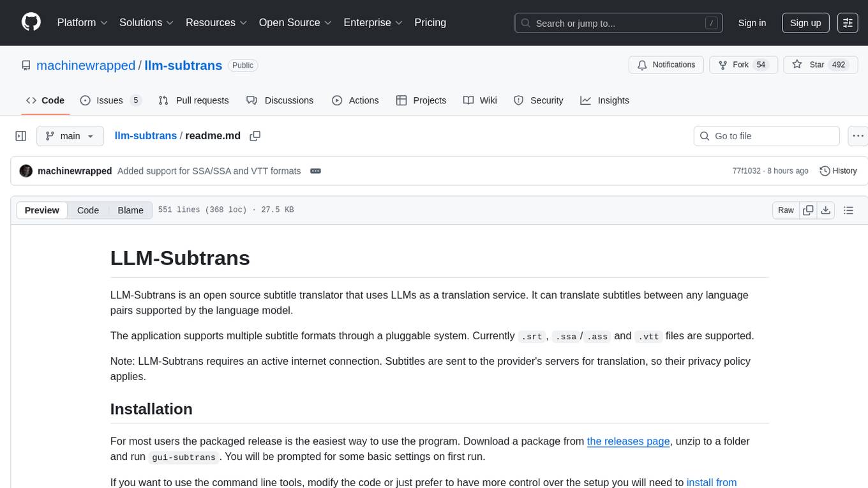
Task: Click the Installation heading
Action: tap(151, 409)
